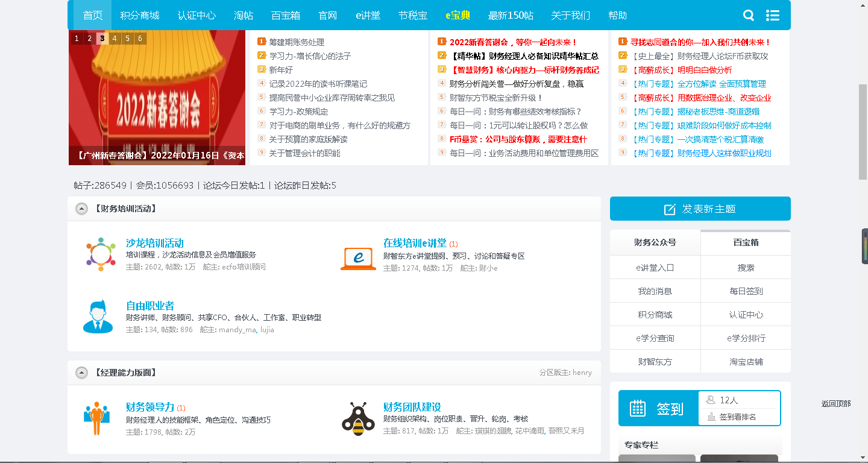Open the post 筹建期账务处理
This screenshot has width=868, height=463.
297,42
